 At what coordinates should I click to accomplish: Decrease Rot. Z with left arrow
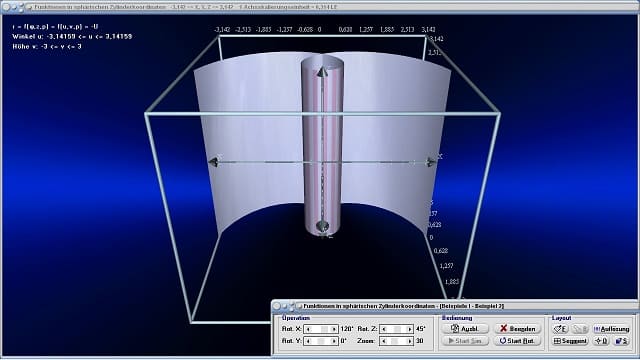coord(384,329)
